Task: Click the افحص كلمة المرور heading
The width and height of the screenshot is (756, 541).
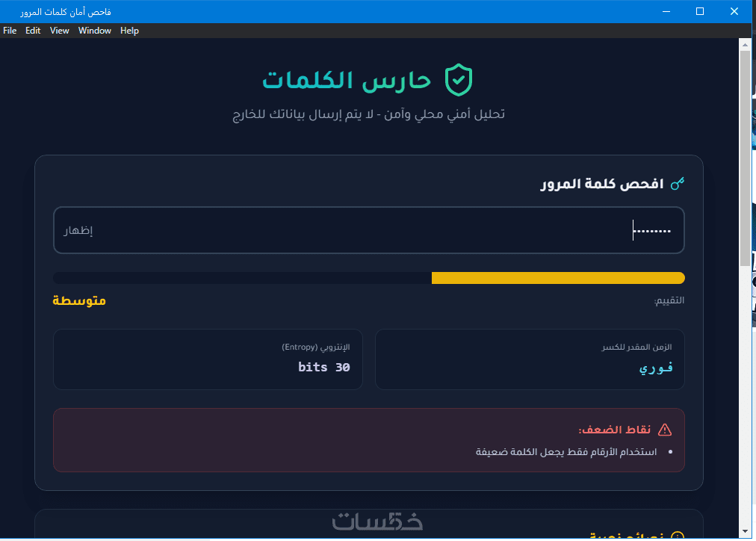Action: point(602,184)
